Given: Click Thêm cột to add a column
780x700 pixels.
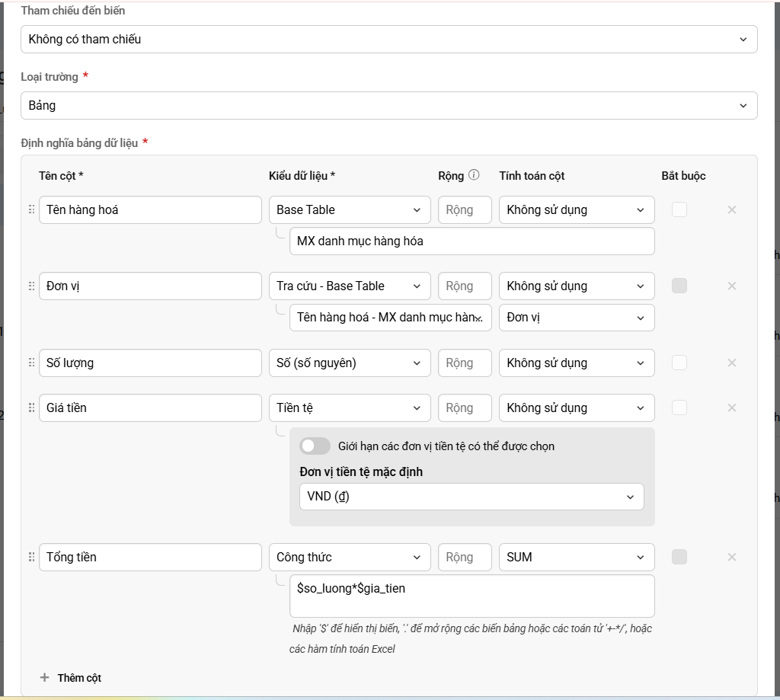Looking at the screenshot, I should (79, 678).
